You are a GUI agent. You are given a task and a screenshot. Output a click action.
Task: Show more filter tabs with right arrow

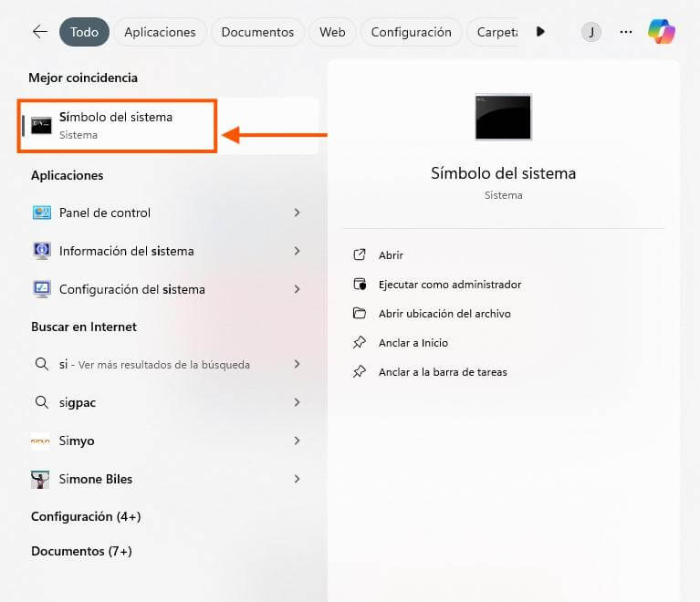[x=540, y=32]
